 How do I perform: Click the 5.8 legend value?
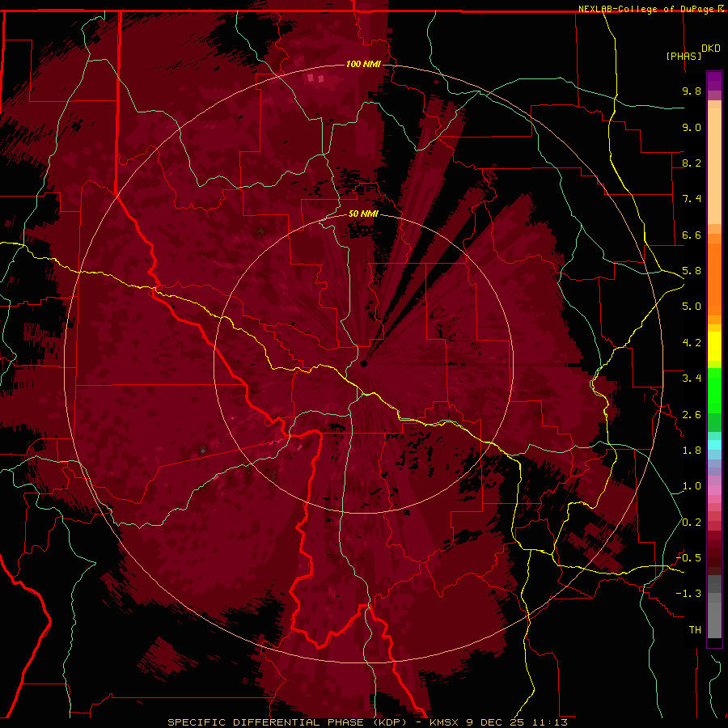tap(692, 271)
